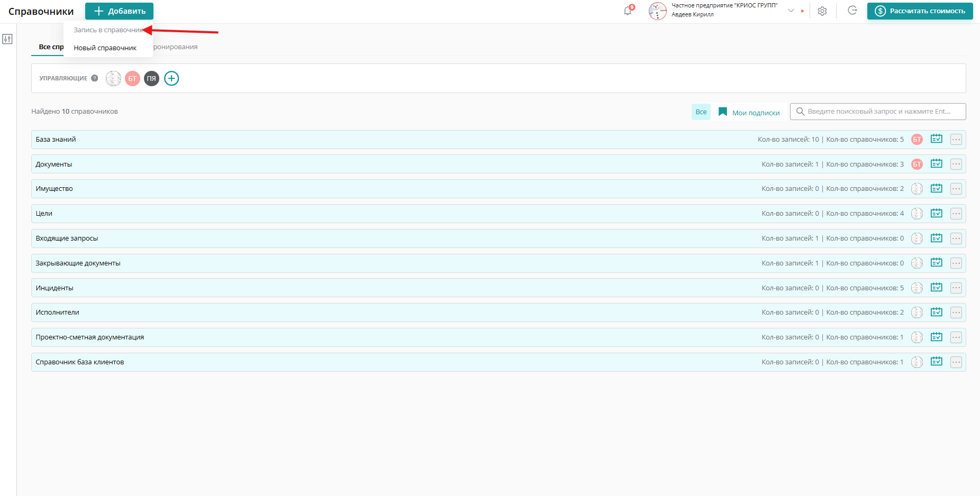This screenshot has width=980, height=496.
Task: Open more options for Исполнители
Action: [956, 313]
